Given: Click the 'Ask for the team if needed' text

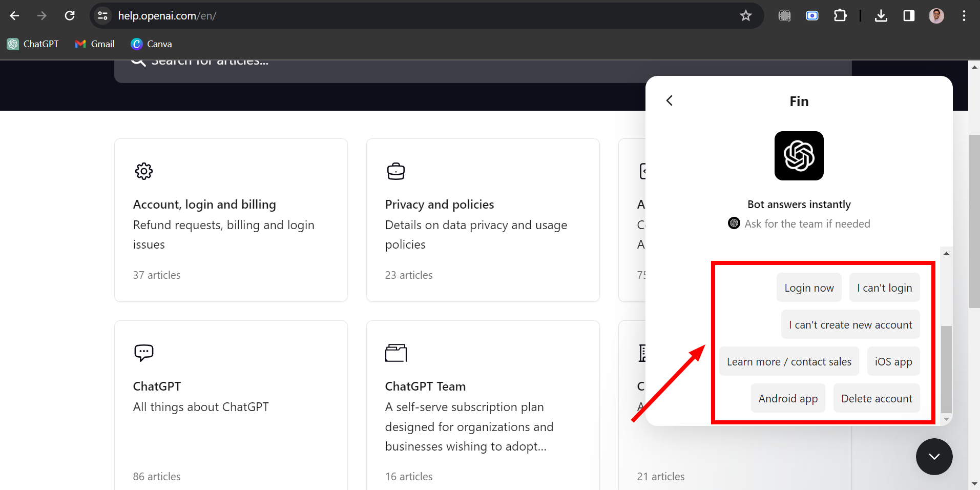Looking at the screenshot, I should [807, 224].
